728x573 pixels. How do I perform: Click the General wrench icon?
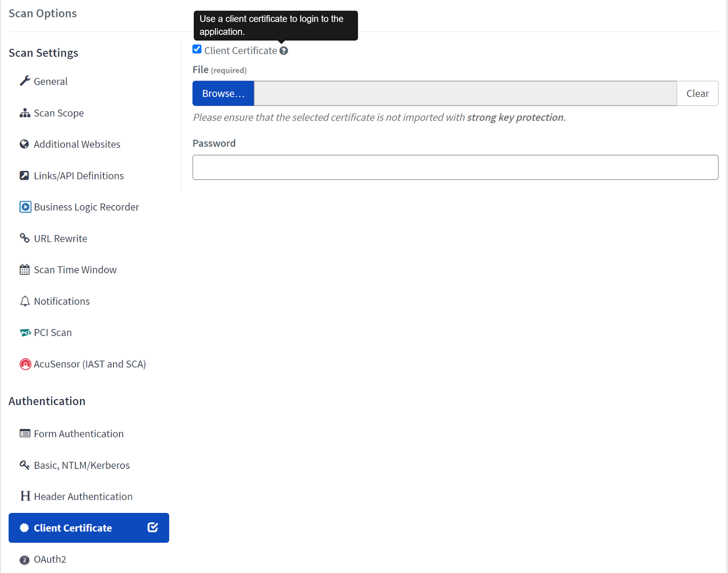25,81
